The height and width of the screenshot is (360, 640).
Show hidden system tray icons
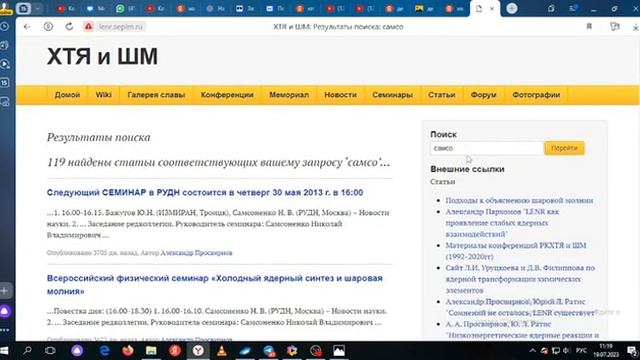point(532,351)
